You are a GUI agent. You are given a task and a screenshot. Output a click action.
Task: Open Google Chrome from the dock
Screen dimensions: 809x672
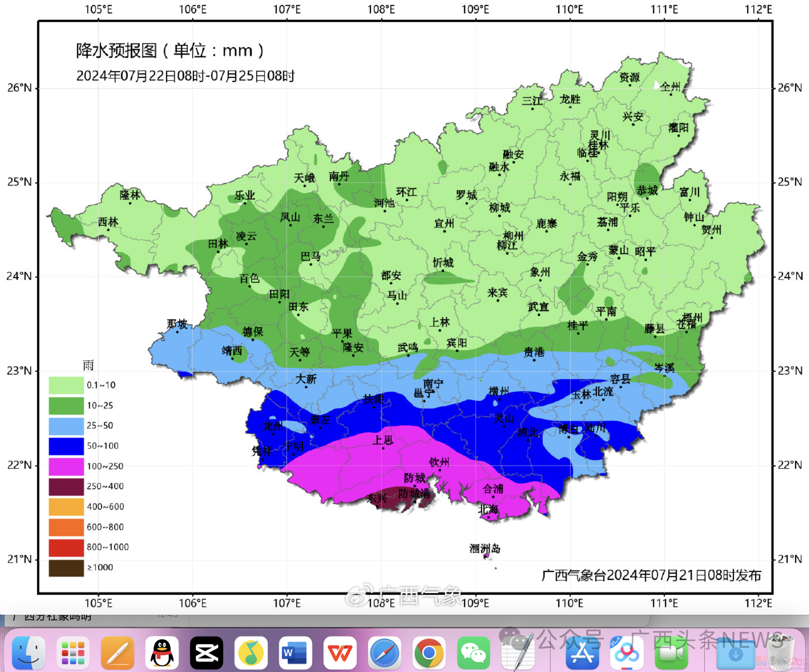tap(429, 653)
